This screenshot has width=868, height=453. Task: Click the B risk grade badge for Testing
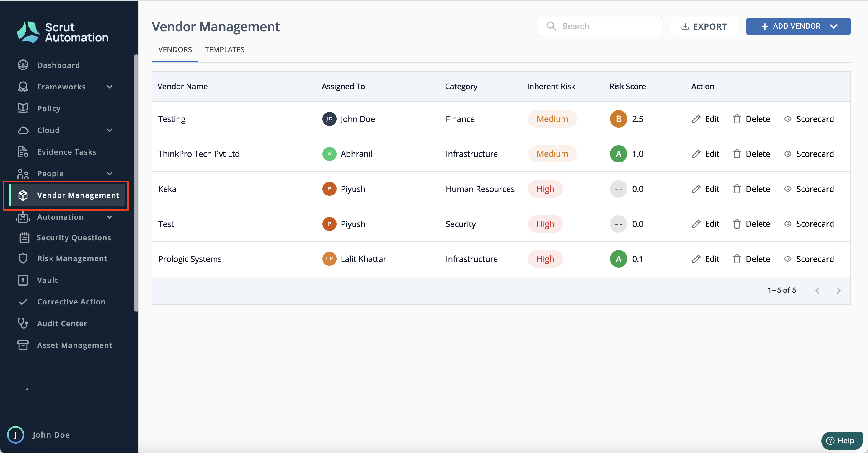(x=618, y=119)
